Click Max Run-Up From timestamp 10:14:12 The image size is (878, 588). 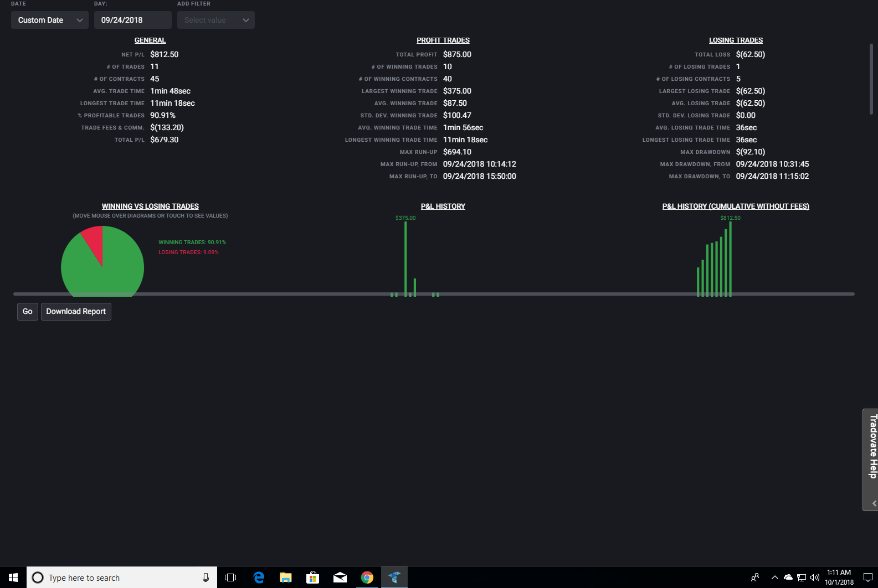480,164
